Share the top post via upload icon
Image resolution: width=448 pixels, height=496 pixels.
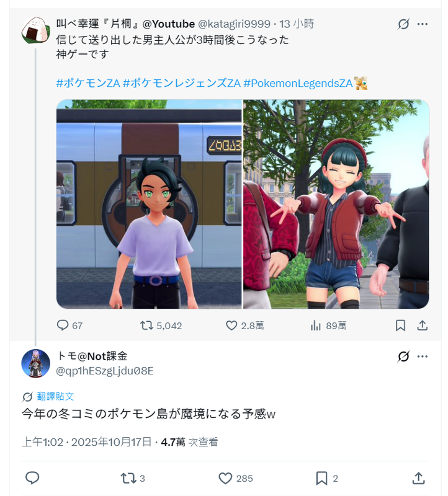(x=423, y=325)
